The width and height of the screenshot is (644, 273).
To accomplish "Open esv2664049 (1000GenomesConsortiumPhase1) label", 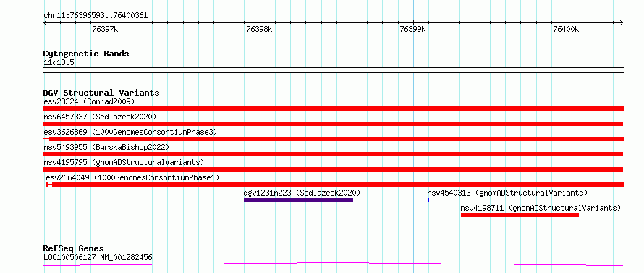I will (132, 177).
